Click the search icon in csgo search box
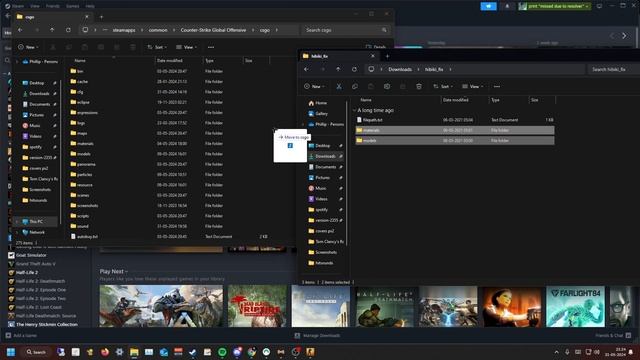This screenshot has height=360, width=640. pos(384,30)
